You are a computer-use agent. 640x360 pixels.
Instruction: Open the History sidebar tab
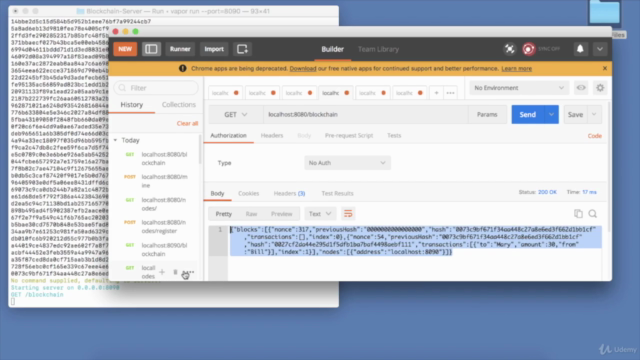[x=131, y=105]
